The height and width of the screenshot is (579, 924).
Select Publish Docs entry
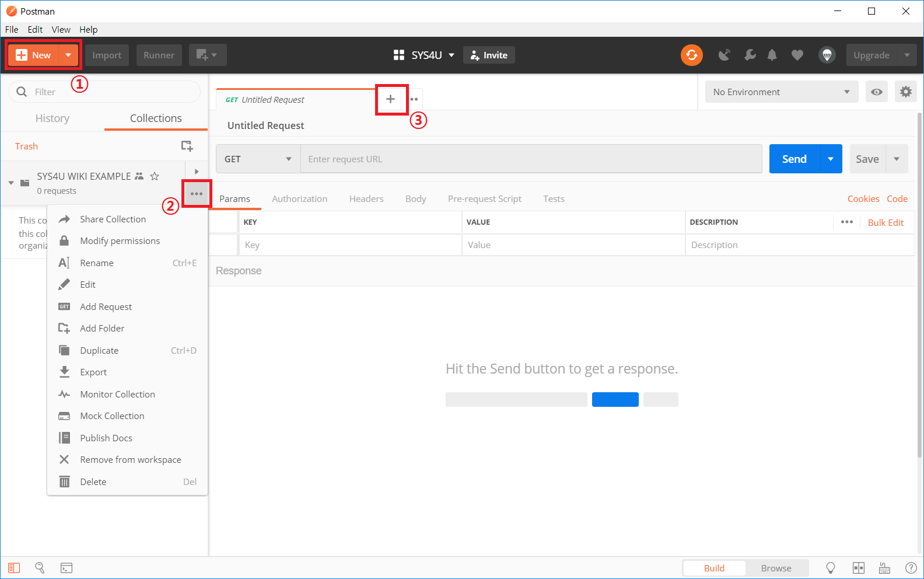tap(127, 438)
